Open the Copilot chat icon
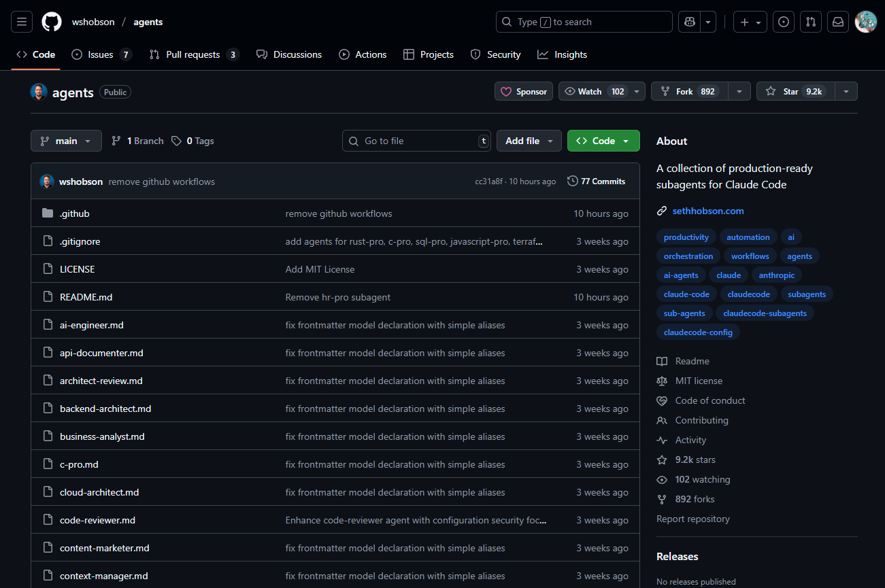This screenshot has height=588, width=885. point(690,22)
